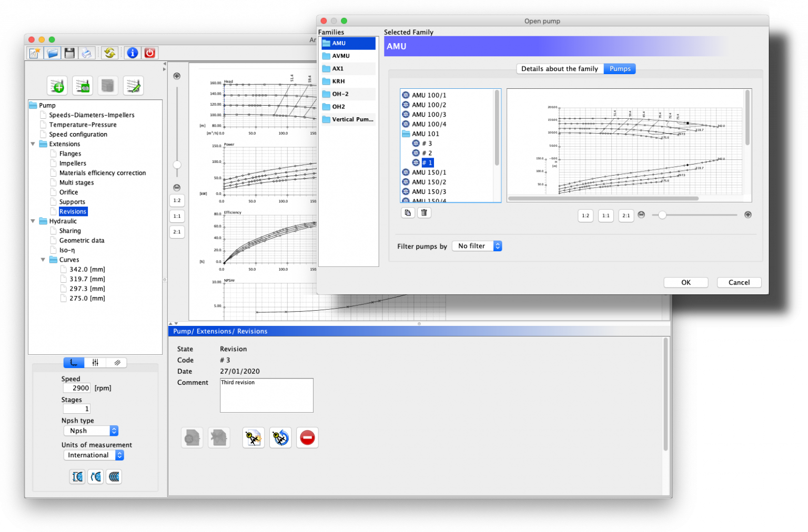Viewport: 808px width, 532px height.
Task: Edit the Speed value field
Action: coord(77,387)
